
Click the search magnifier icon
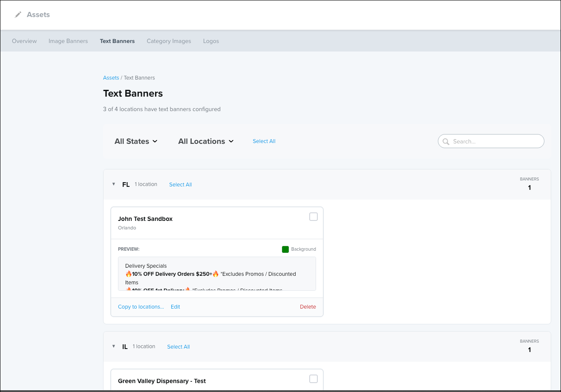(446, 141)
